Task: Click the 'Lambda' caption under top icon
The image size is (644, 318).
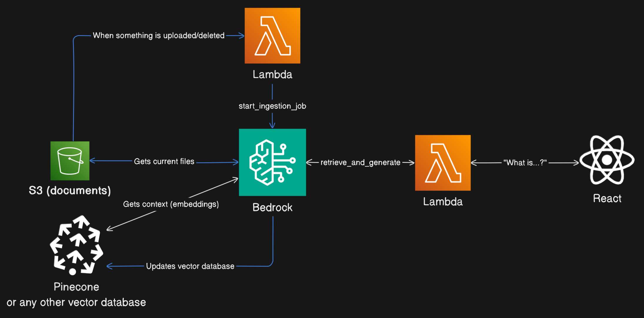Action: click(272, 74)
